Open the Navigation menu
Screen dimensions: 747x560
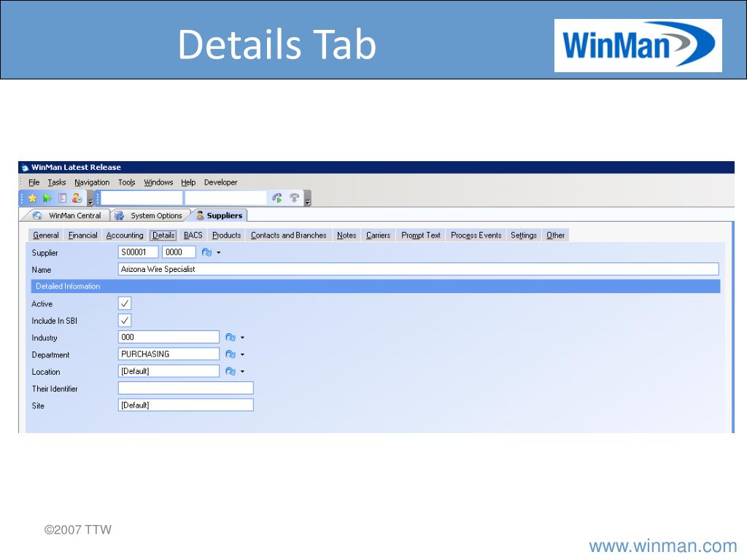tap(92, 182)
